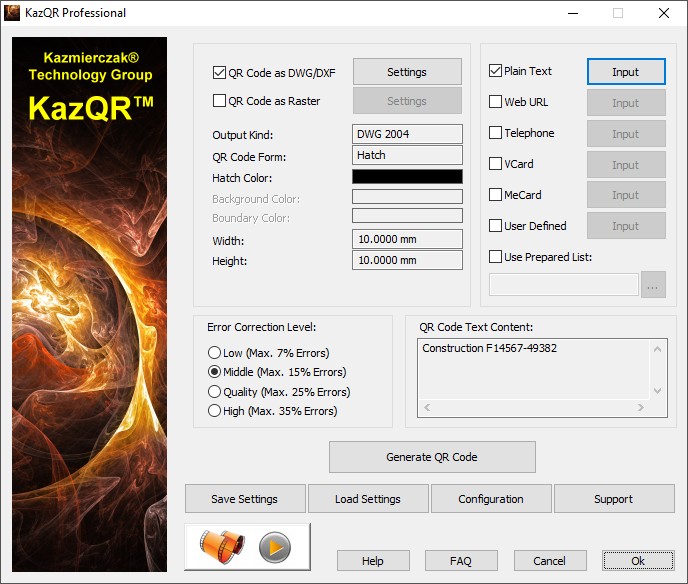Image resolution: width=688 pixels, height=584 pixels.
Task: Enable the MeCard checkbox
Action: point(495,194)
